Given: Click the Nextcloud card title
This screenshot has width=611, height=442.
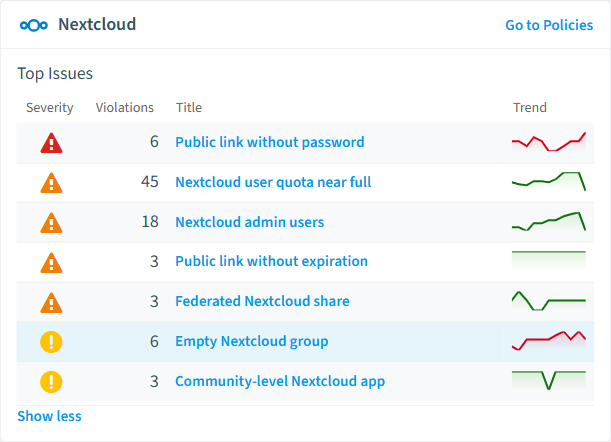Looking at the screenshot, I should (x=97, y=25).
